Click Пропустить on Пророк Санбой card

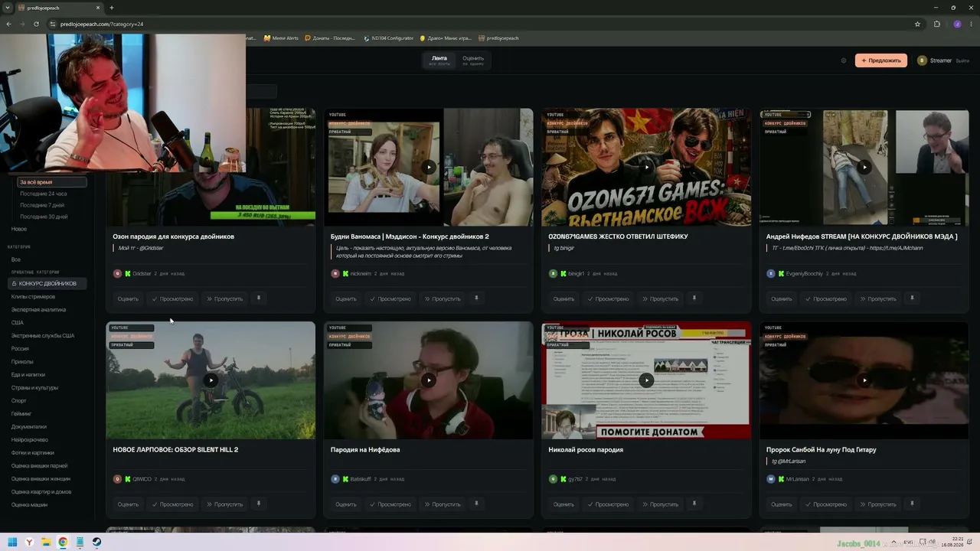tap(878, 504)
